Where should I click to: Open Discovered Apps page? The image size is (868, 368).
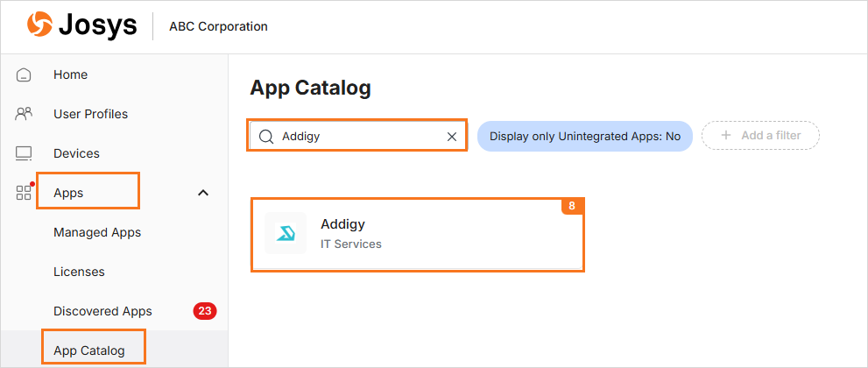click(103, 311)
